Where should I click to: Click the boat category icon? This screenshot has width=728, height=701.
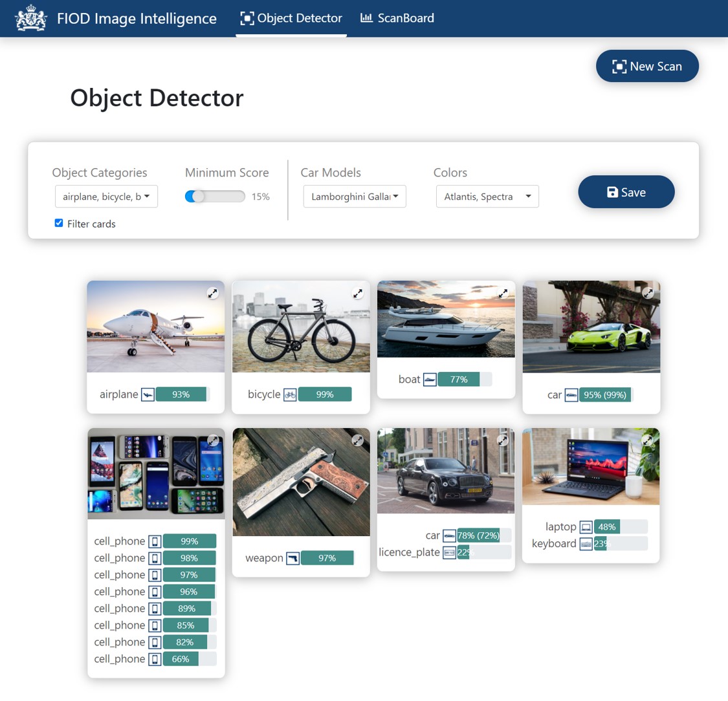point(430,380)
